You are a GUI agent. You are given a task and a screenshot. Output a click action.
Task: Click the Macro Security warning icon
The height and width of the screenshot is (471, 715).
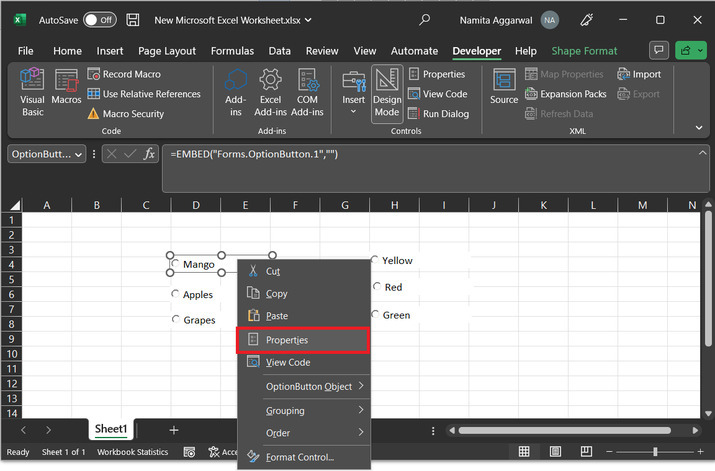[x=94, y=114]
